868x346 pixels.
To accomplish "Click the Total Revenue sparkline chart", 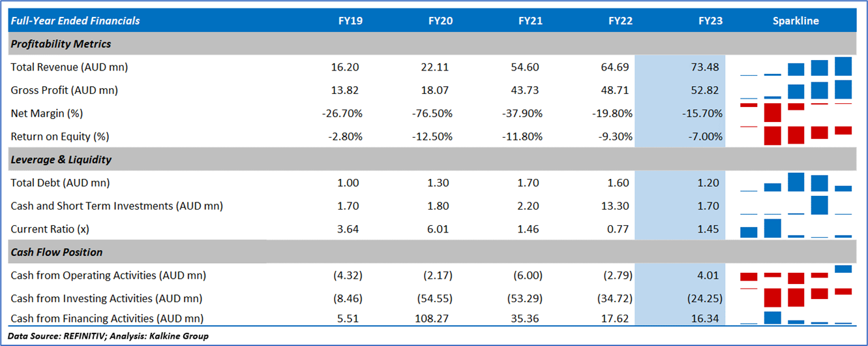I will pyautogui.click(x=796, y=67).
